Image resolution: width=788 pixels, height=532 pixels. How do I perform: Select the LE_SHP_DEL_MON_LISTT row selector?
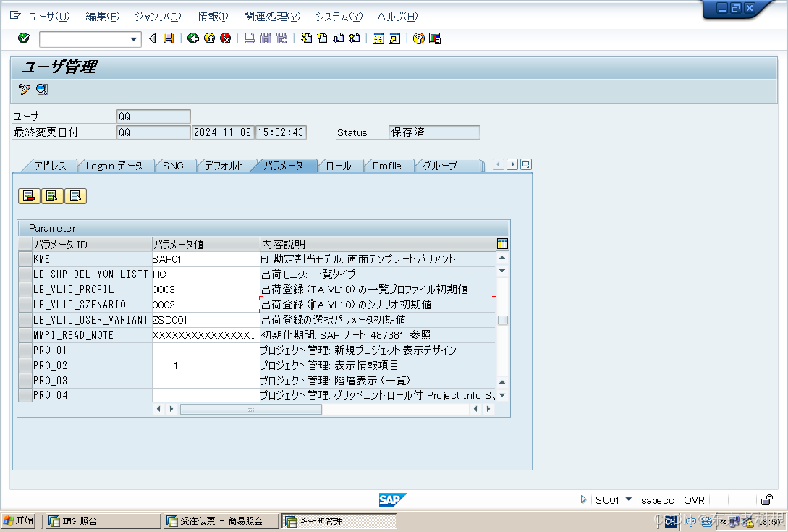pos(25,274)
